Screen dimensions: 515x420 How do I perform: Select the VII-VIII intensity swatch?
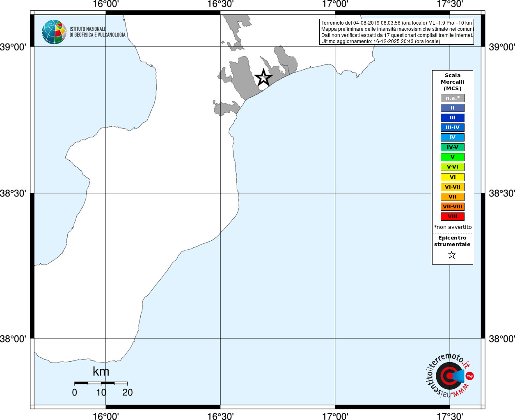click(453, 207)
